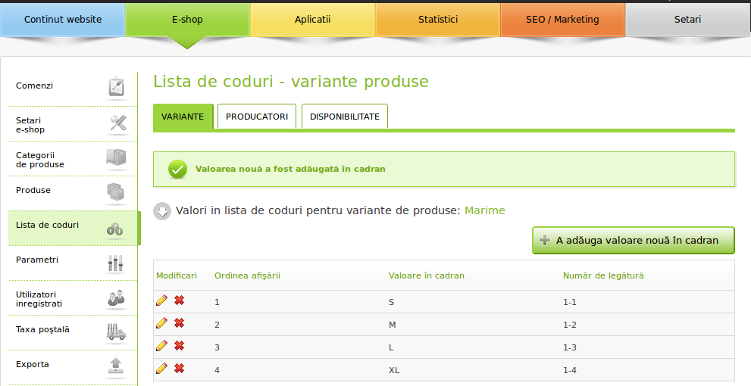
Task: Edit the size L row with pencil icon
Action: pos(162,346)
